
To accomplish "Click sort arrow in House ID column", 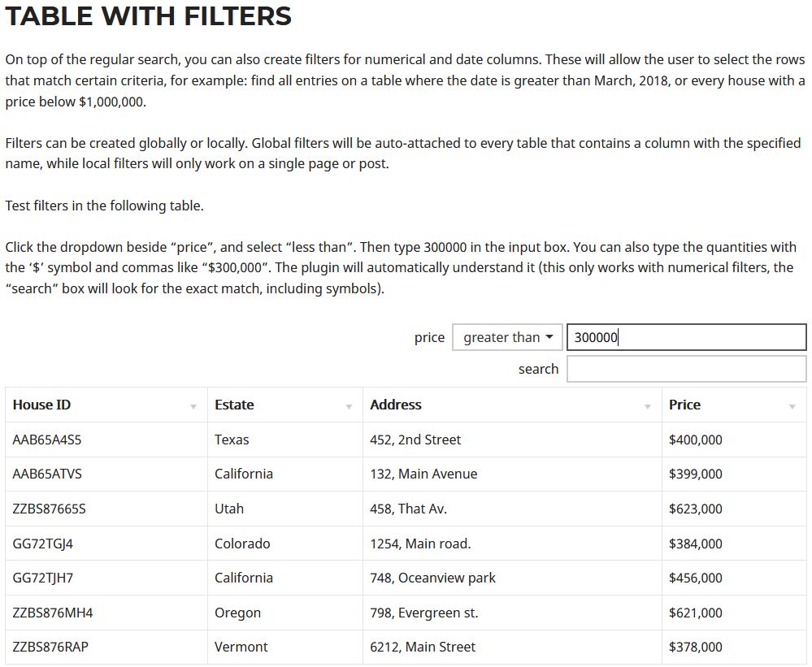I will (x=193, y=406).
